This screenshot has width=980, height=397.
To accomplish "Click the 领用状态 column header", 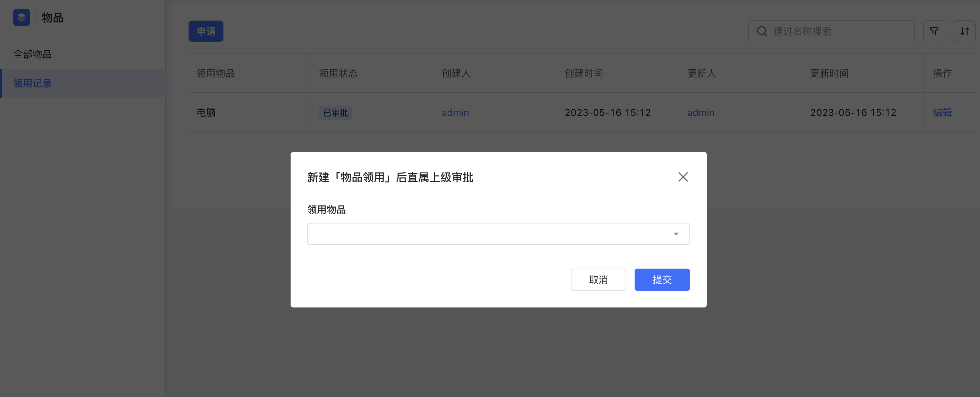I will point(338,74).
